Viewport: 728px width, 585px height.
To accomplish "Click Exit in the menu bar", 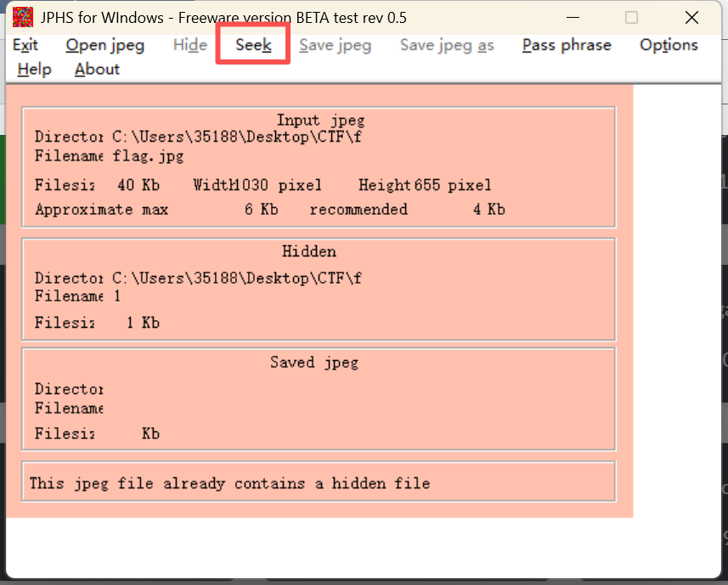I will click(25, 45).
